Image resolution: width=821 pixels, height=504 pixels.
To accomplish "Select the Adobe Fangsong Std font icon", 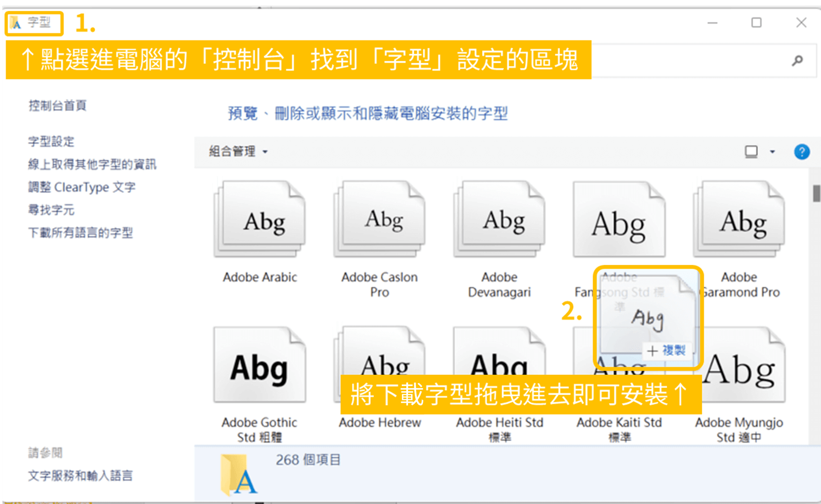I will (x=619, y=219).
